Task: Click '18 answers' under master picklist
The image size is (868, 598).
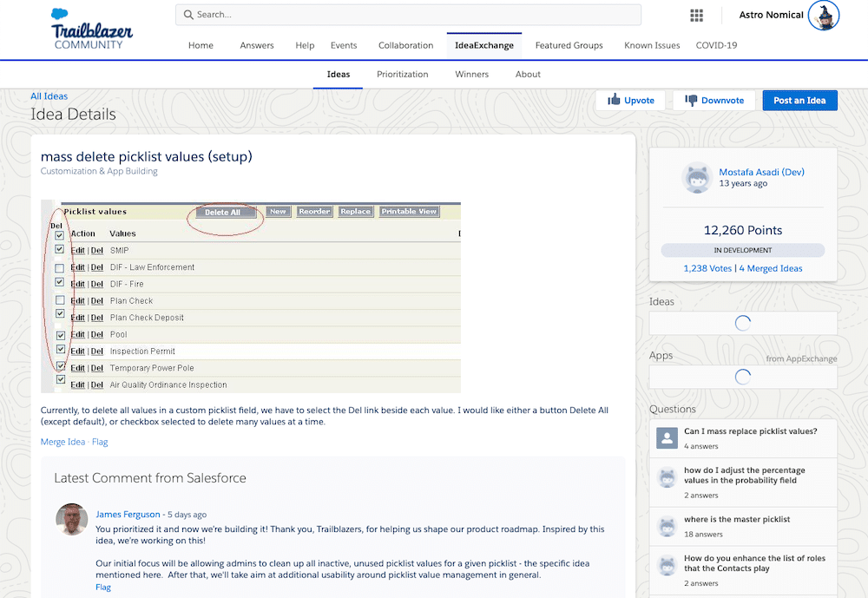Action: (x=703, y=535)
